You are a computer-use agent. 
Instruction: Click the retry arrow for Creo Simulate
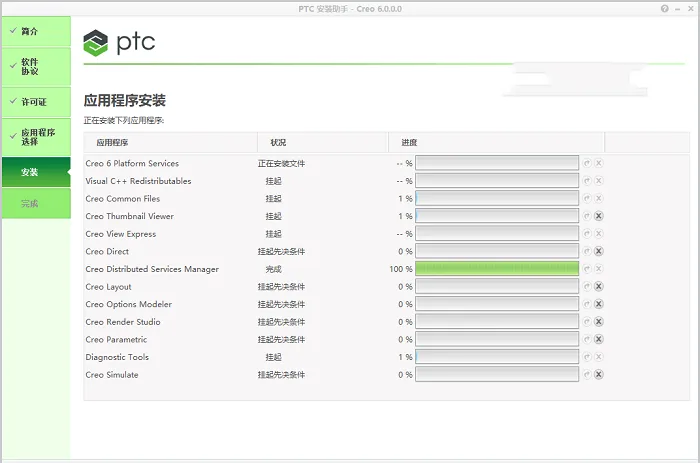[x=587, y=375]
